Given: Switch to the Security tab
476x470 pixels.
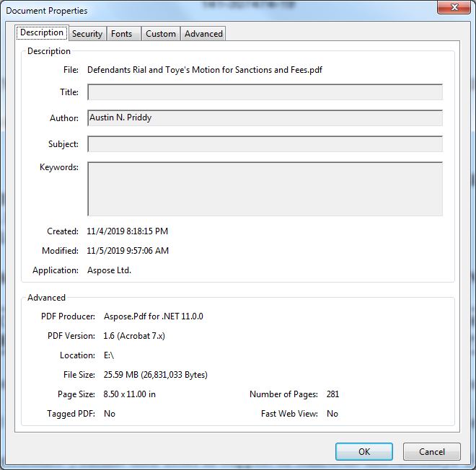Looking at the screenshot, I should (x=87, y=34).
